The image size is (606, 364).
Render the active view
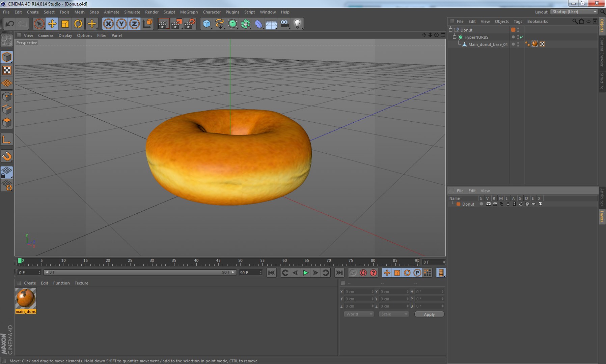point(163,24)
